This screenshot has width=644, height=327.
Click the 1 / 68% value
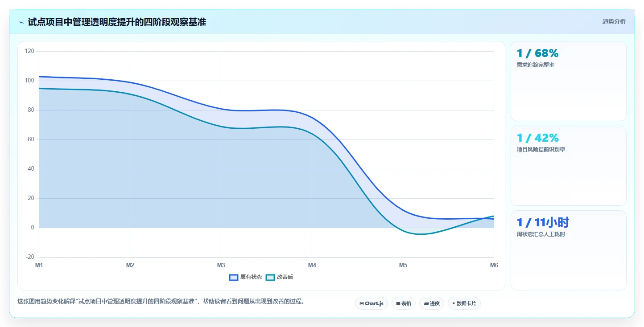click(537, 53)
